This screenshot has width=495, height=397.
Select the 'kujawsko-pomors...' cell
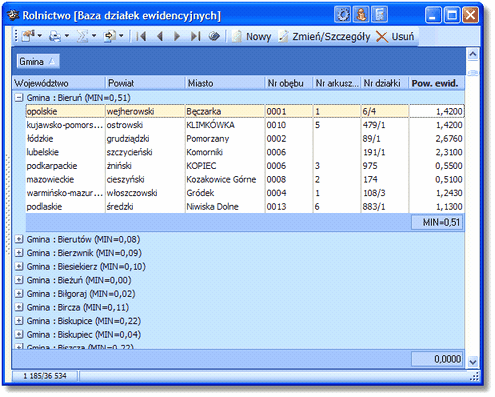coord(65,125)
